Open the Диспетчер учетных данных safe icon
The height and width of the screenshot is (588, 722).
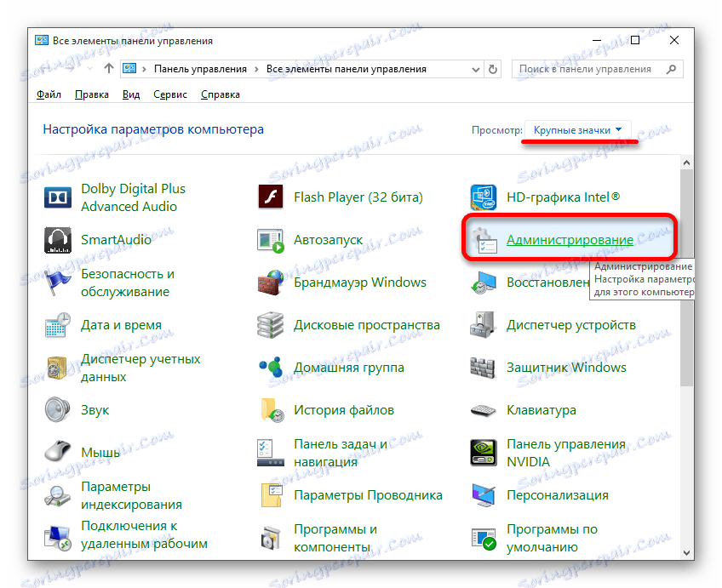click(x=58, y=368)
